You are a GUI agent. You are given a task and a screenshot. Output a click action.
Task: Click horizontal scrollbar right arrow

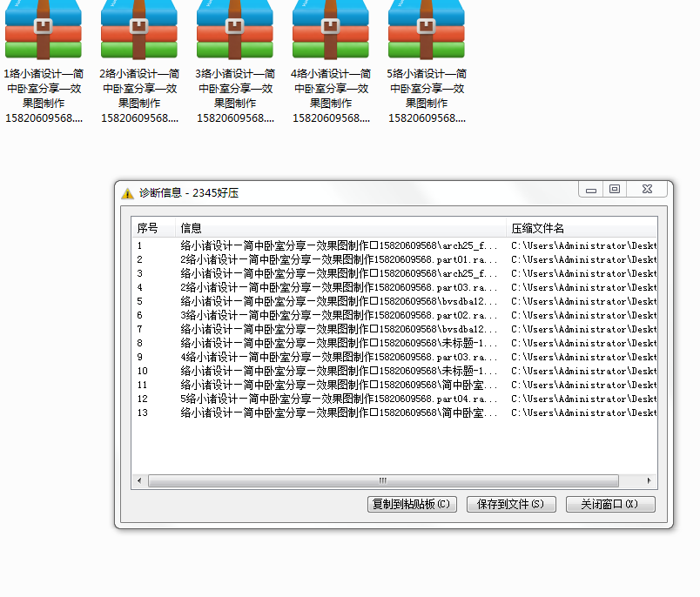[x=649, y=480]
